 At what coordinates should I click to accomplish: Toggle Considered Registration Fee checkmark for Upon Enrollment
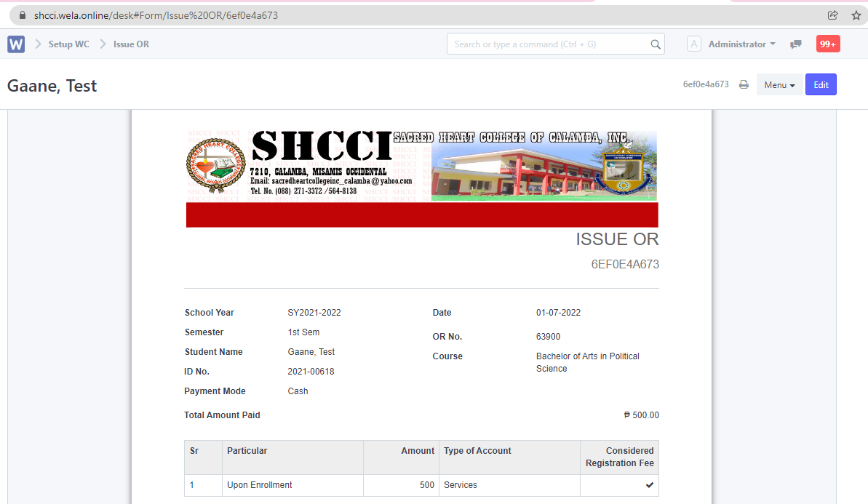tap(649, 485)
